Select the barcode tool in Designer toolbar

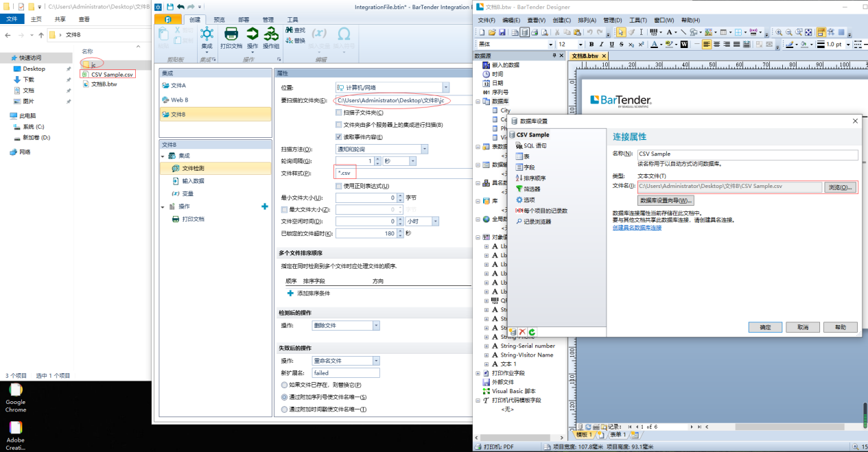(x=654, y=32)
